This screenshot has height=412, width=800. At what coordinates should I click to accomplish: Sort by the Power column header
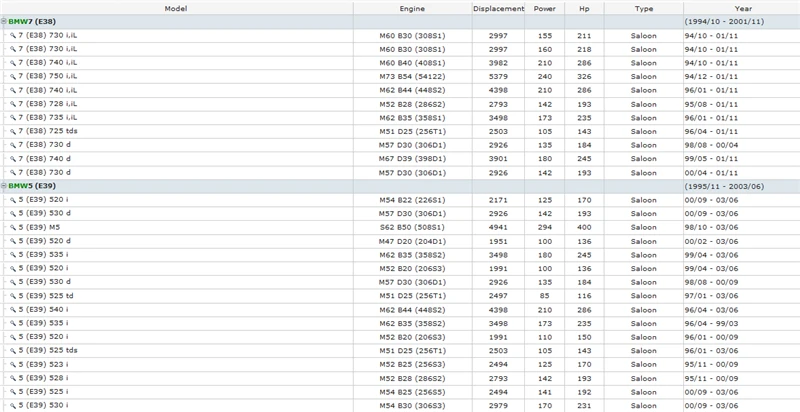(x=545, y=8)
